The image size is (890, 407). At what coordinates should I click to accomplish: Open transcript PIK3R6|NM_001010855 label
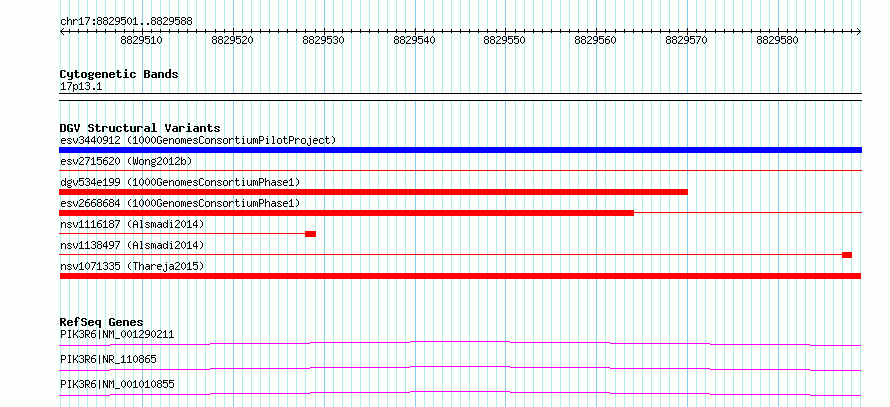[x=117, y=385]
